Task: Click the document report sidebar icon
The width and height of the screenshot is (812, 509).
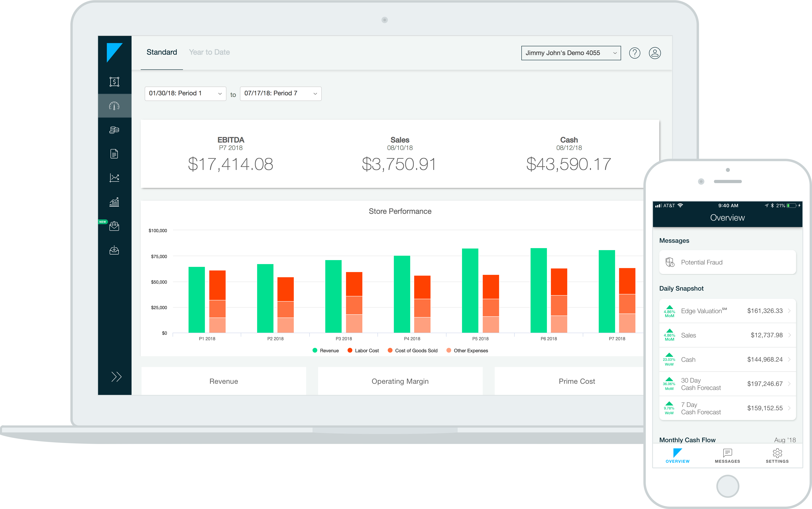Action: [114, 154]
